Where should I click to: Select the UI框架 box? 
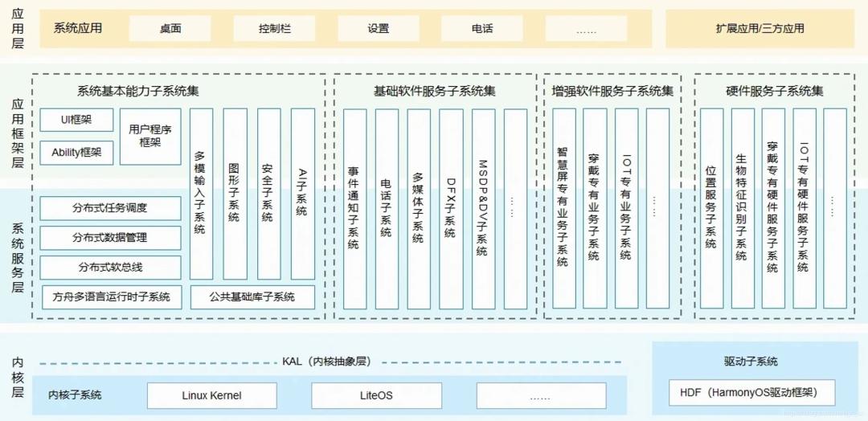[76, 120]
